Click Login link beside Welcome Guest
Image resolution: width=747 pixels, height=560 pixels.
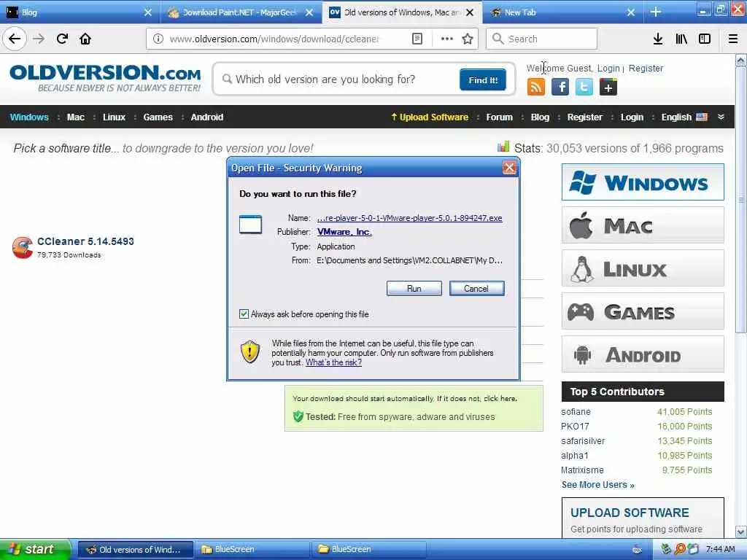click(x=608, y=68)
